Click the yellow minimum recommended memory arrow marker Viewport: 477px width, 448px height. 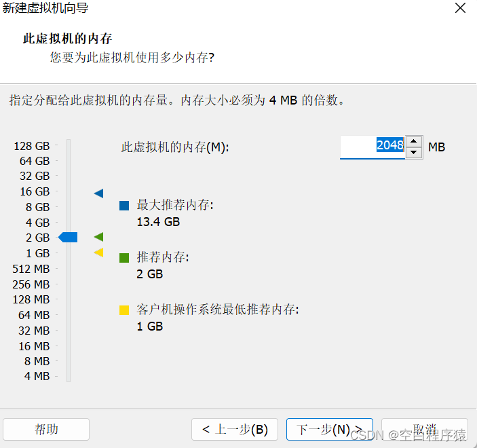coord(99,253)
